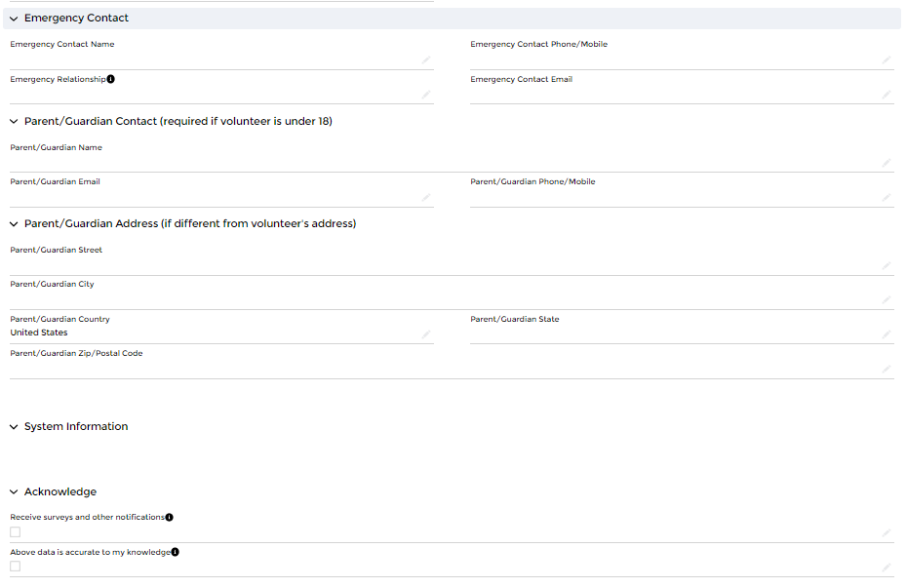
Task: Click edit pencil for Parent/Guardian Name
Action: [887, 163]
